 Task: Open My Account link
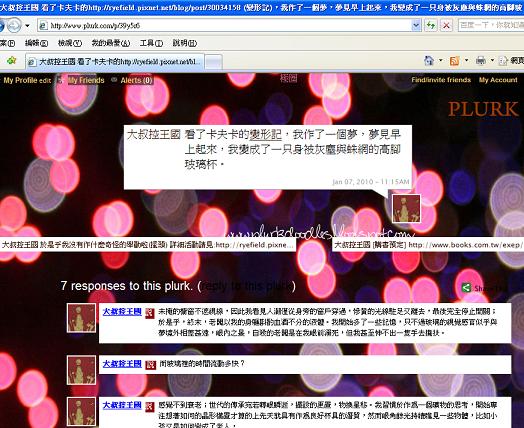coord(498,80)
